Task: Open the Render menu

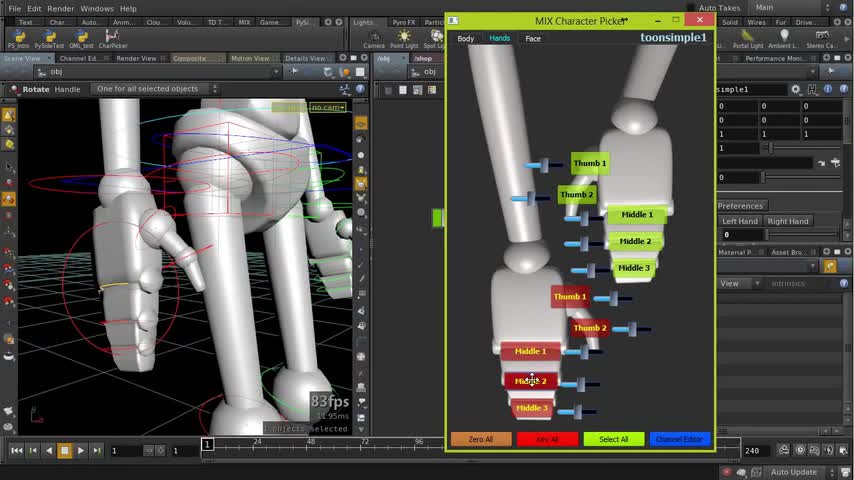Action: tap(61, 8)
